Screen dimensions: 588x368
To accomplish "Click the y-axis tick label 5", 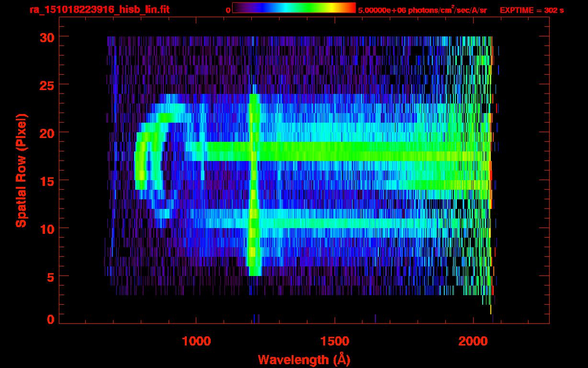I will click(x=50, y=276).
